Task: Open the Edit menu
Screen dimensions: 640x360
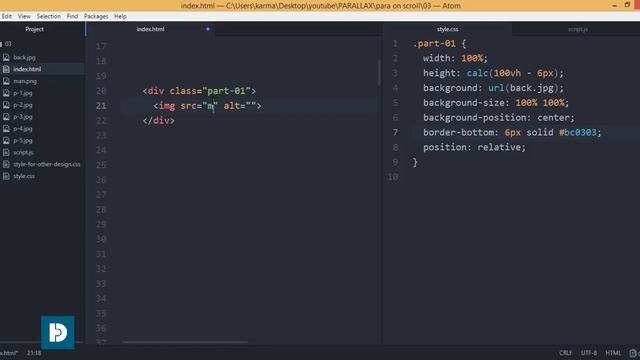Action: (x=6, y=16)
